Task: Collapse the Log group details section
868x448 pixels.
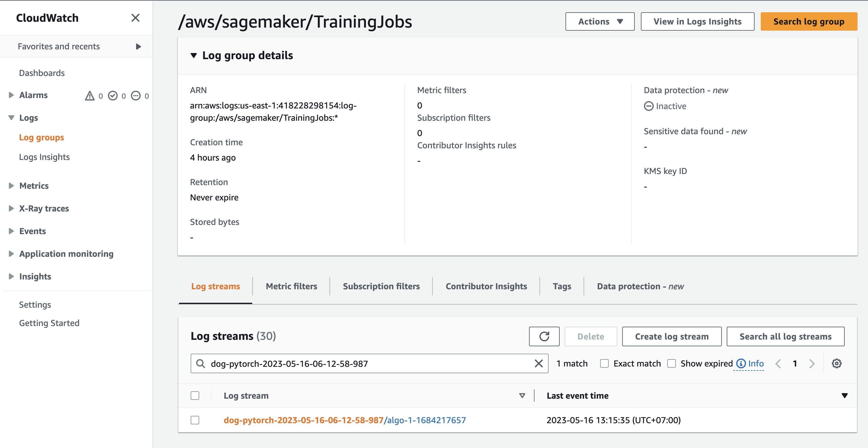Action: [x=193, y=55]
